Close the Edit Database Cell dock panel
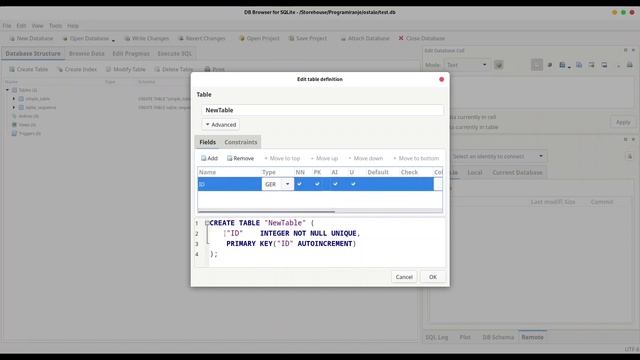The width and height of the screenshot is (640, 360). (633, 50)
